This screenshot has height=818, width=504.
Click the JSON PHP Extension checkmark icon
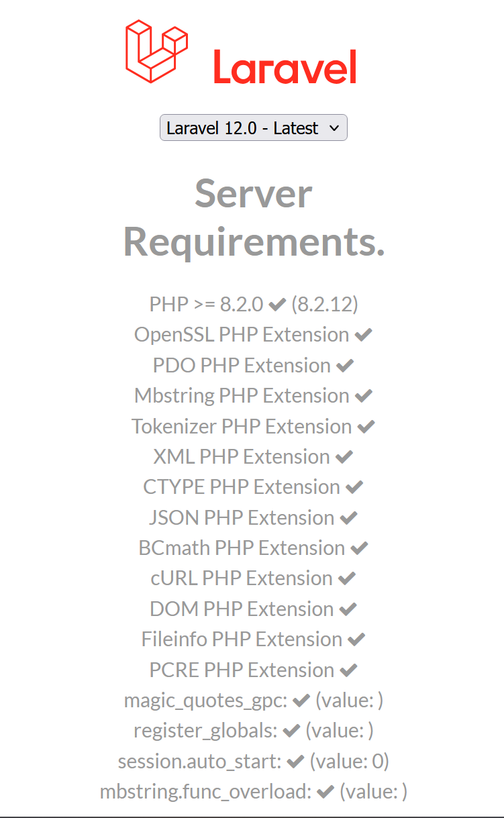click(x=348, y=518)
